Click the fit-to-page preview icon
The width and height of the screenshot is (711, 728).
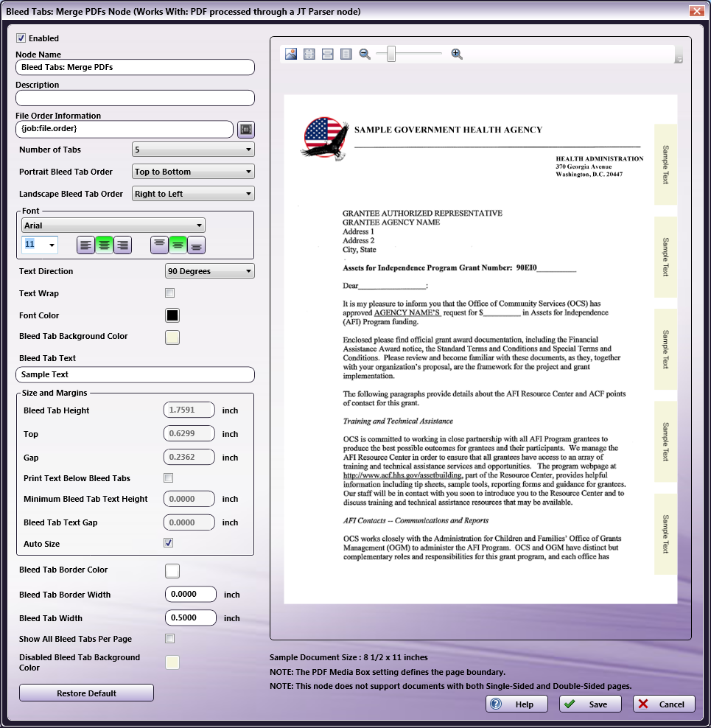309,54
